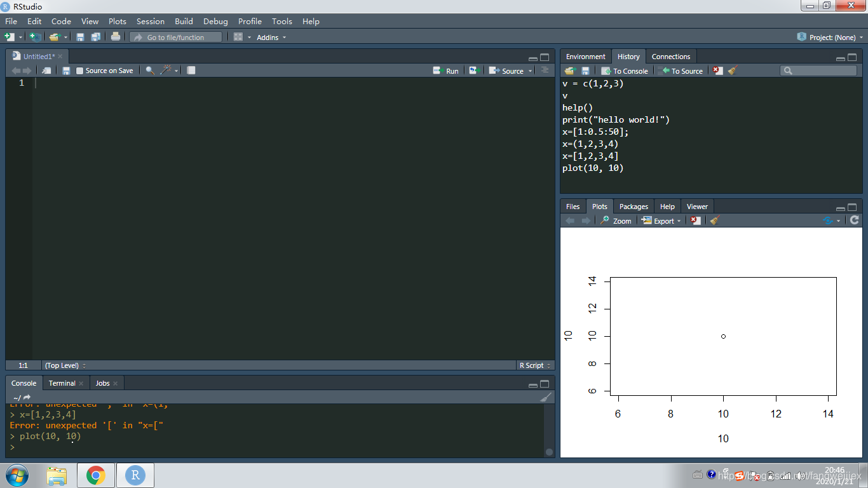Open the (Top Level) scope selector

pos(65,365)
